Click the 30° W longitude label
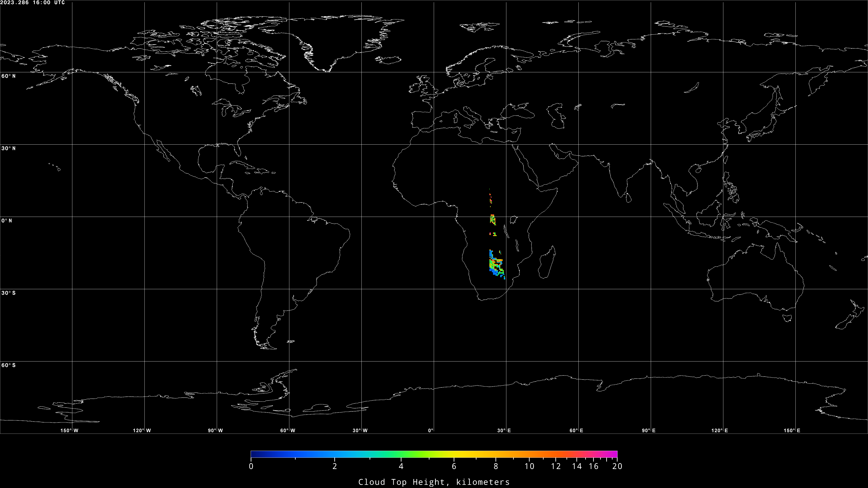This screenshot has width=868, height=488. click(x=360, y=430)
